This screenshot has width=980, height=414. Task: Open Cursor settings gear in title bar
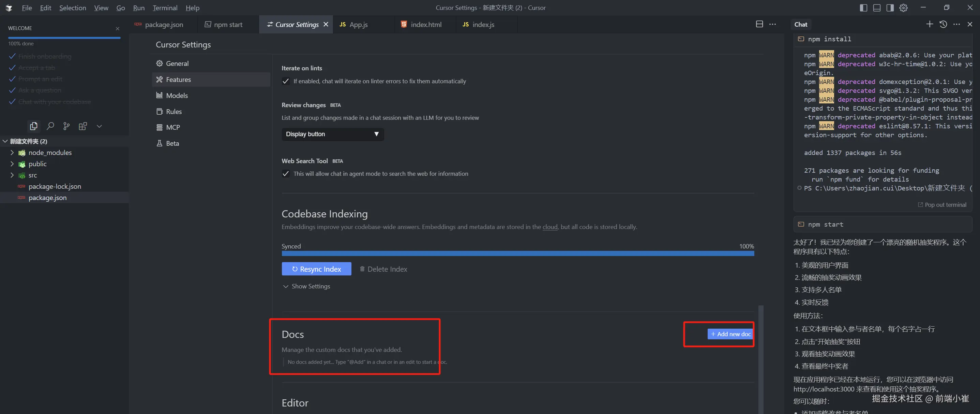click(x=904, y=8)
